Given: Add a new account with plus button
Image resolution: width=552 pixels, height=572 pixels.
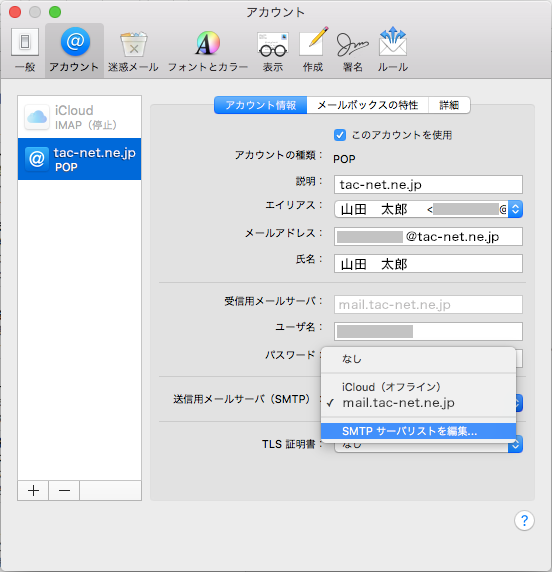Looking at the screenshot, I should tap(33, 491).
